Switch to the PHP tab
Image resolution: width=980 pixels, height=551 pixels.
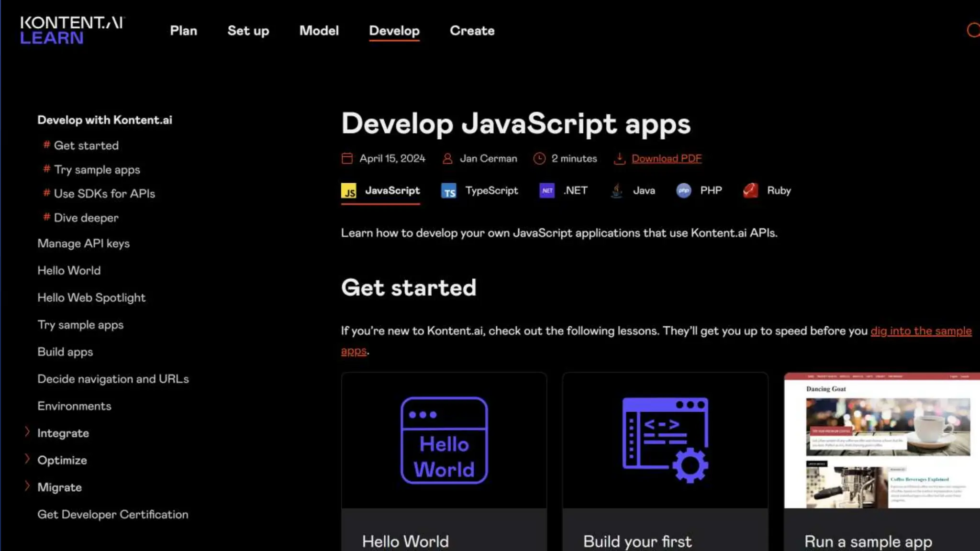699,191
